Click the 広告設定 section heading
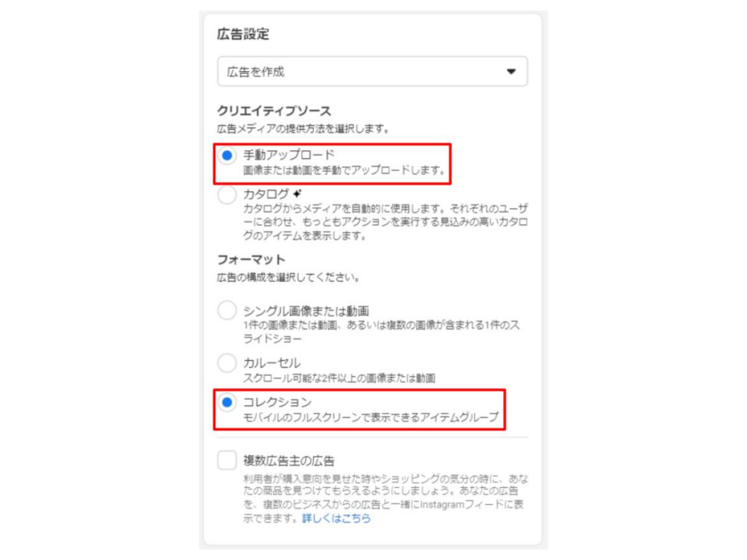The height and width of the screenshot is (560, 747). click(243, 34)
